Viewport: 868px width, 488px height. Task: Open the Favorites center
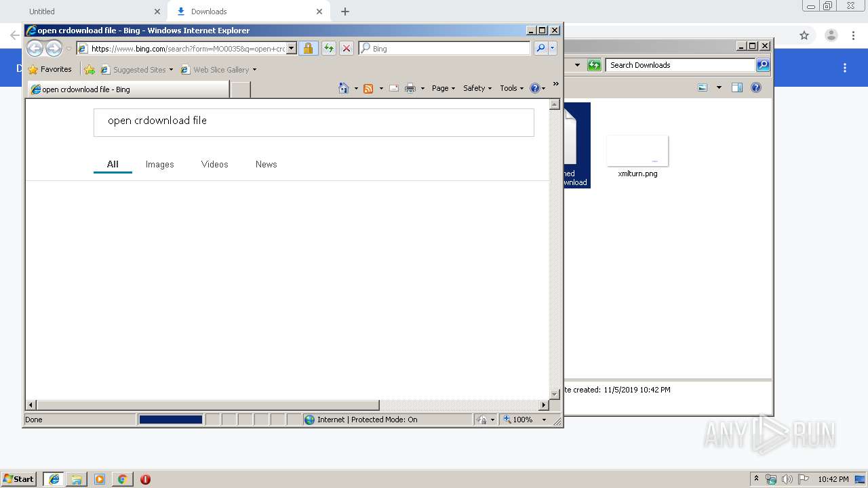(x=50, y=69)
